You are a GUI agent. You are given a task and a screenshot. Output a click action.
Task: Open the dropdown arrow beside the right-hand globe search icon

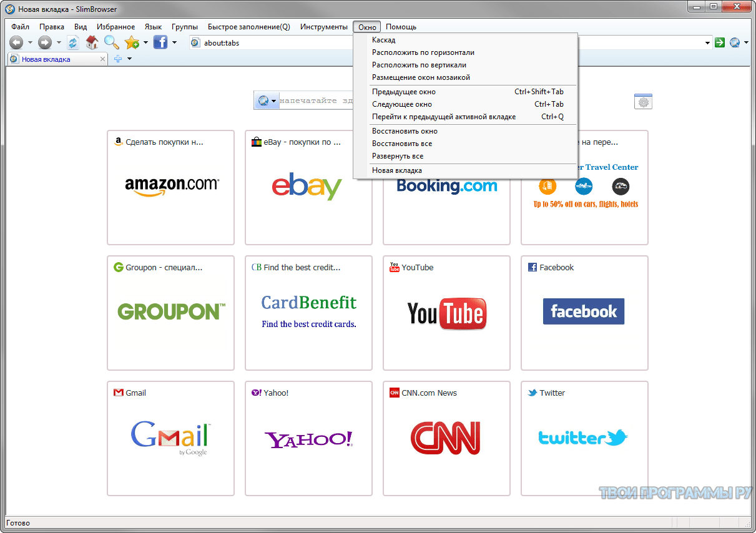coord(746,43)
